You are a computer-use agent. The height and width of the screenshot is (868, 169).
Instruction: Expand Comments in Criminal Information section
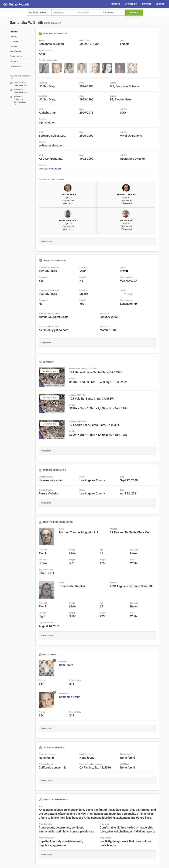(x=97, y=503)
